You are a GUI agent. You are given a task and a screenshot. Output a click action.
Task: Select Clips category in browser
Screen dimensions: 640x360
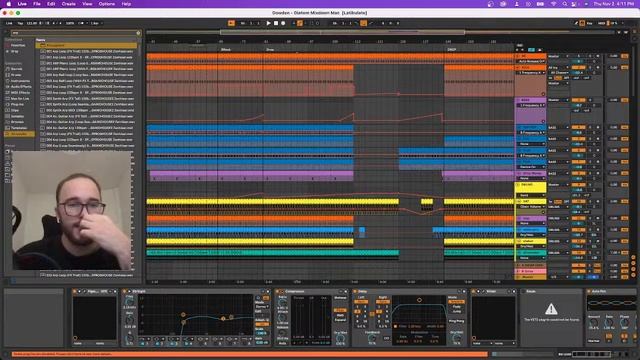[15, 110]
